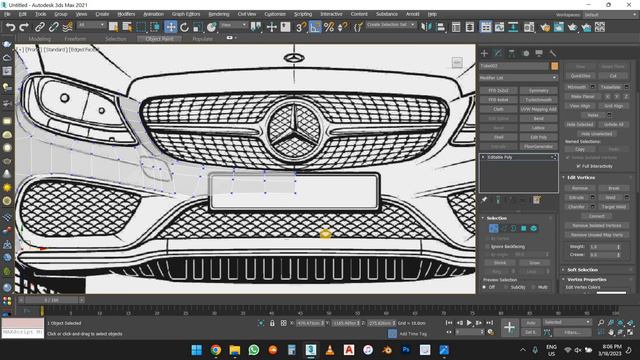This screenshot has height=360, width=640.
Task: Click the Unlink Selection broken chain icon
Action: point(53,27)
